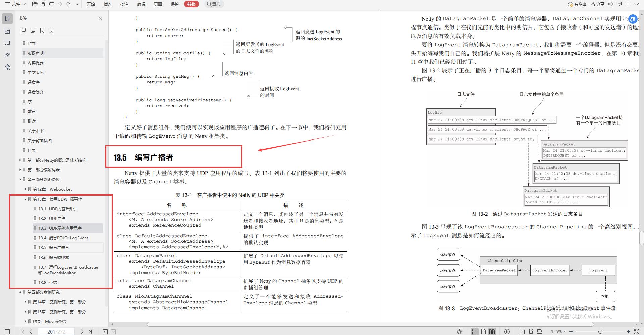Select bookmark entry 13.6 编写监视器

click(x=57, y=257)
